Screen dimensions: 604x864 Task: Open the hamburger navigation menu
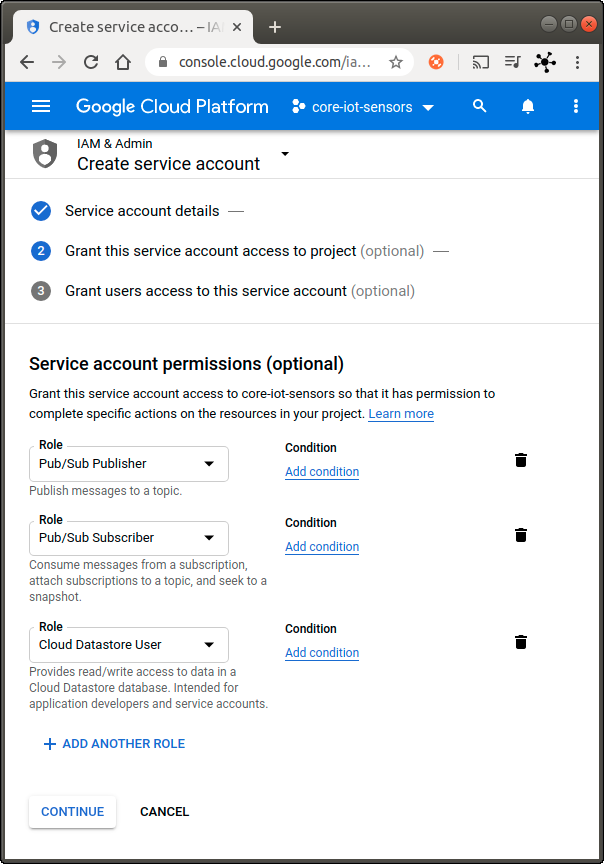[x=41, y=106]
